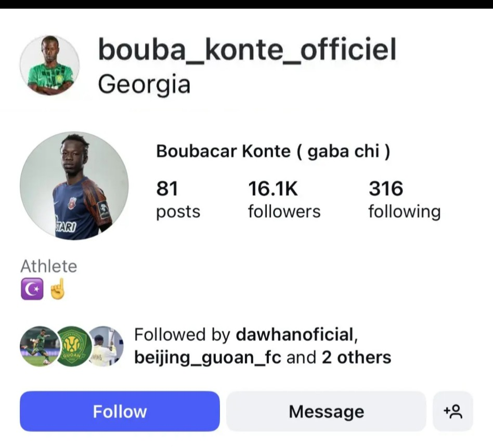
Task: View the 16.1K followers list
Action: 284,200
